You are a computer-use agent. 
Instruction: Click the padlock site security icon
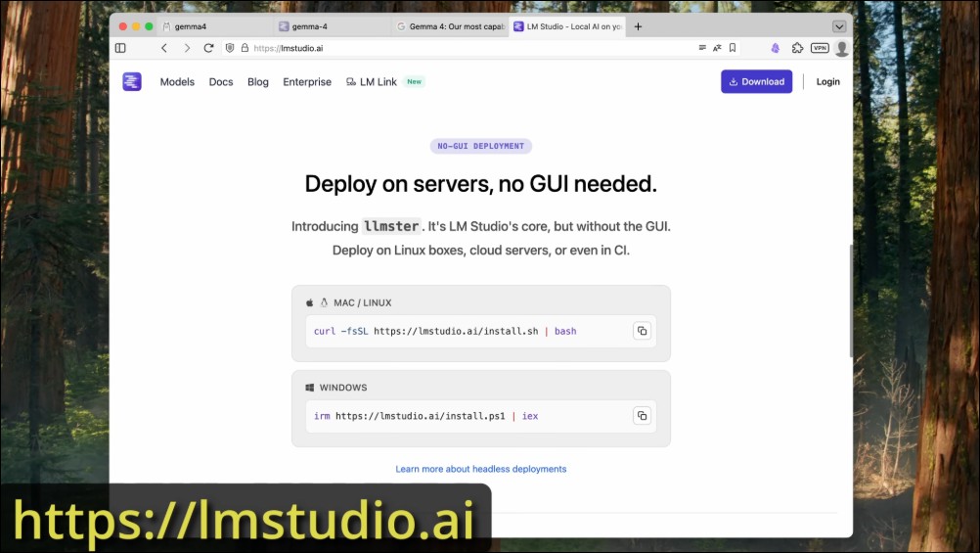[x=245, y=48]
